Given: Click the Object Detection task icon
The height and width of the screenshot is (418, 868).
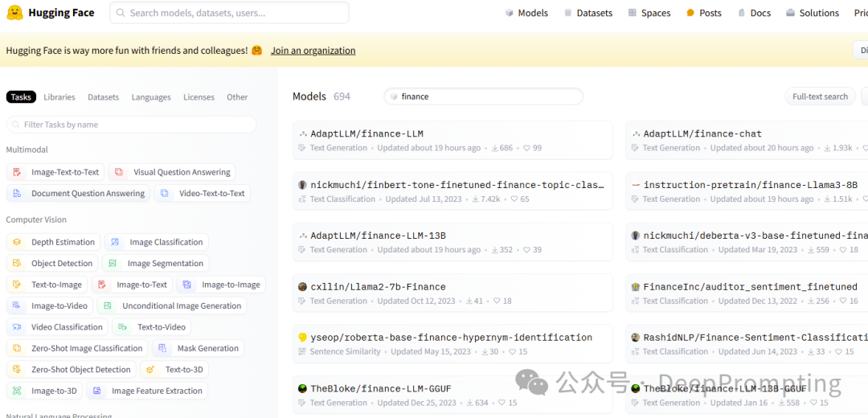Looking at the screenshot, I should click(x=17, y=264).
